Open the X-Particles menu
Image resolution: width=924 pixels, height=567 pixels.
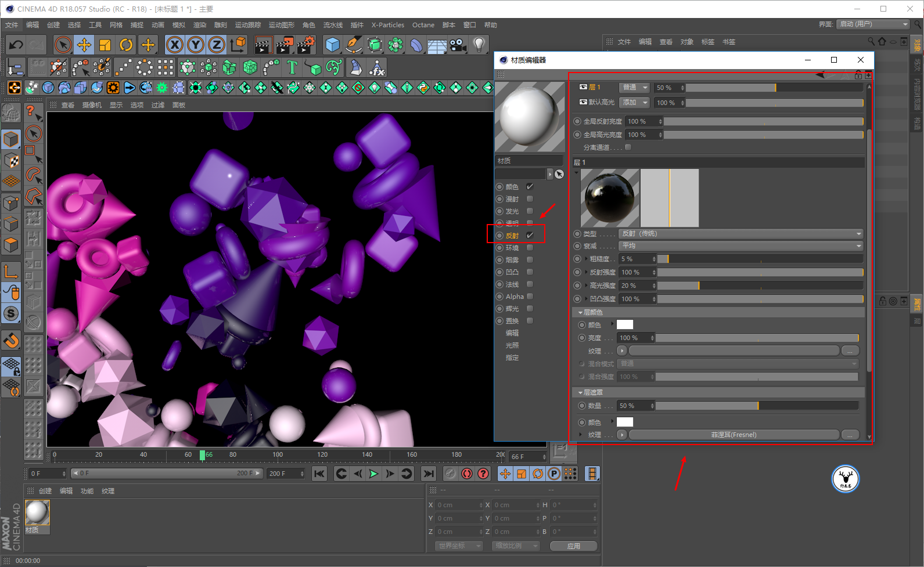pos(387,25)
